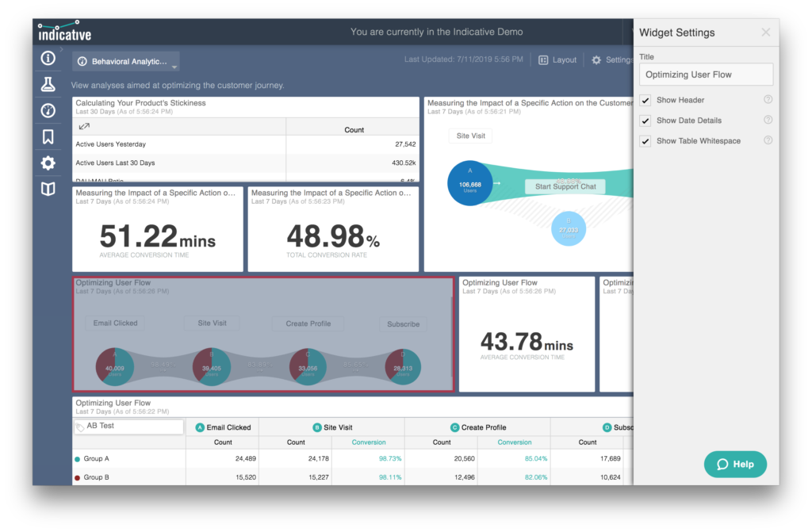Uncheck the Show Date Details checkbox
Screen dimensions: 812x532
(x=645, y=121)
